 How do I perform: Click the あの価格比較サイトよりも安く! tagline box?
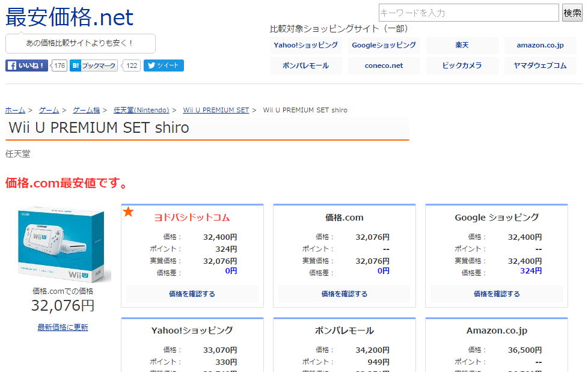pyautogui.click(x=80, y=43)
